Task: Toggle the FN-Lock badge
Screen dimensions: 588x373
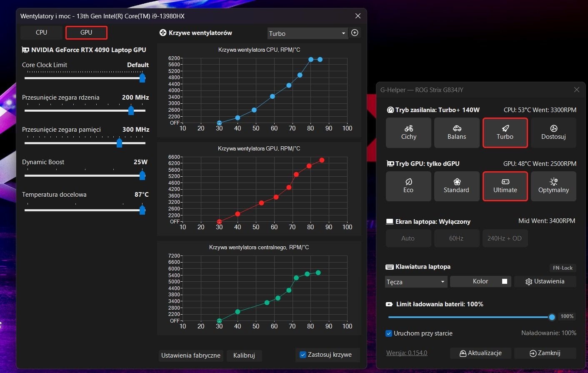Action: click(563, 268)
